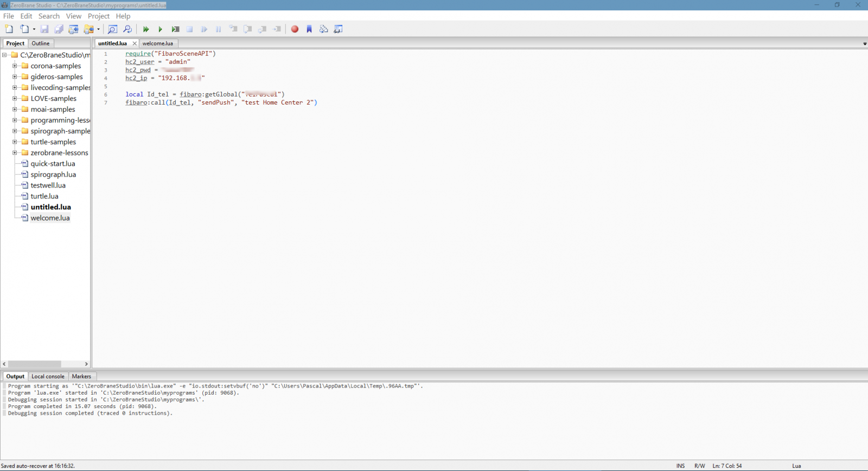Switch to the Markers tab
Viewport: 868px width, 471px height.
click(x=81, y=376)
